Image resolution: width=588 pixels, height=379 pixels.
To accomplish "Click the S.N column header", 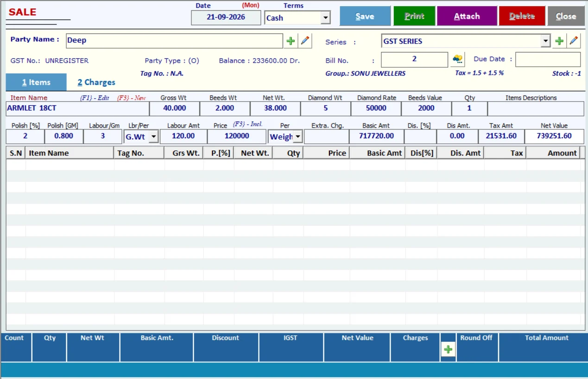I will point(16,153).
